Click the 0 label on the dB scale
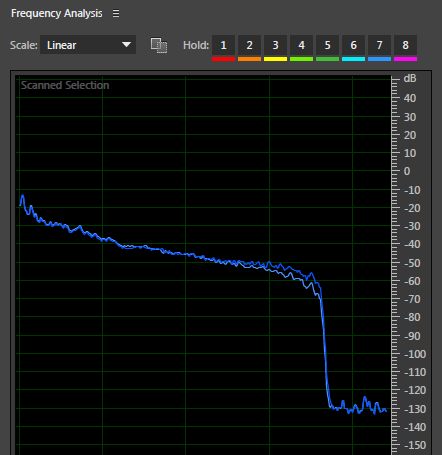442x455 pixels. 407,171
